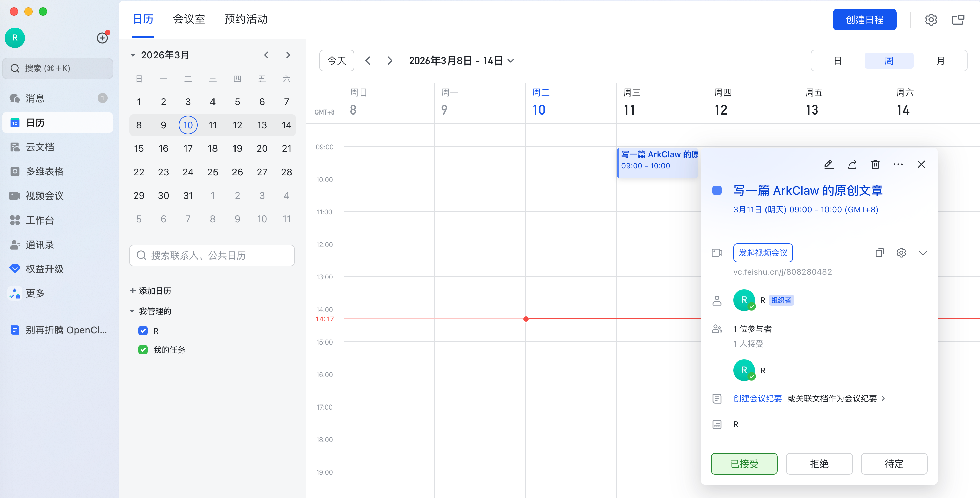The width and height of the screenshot is (980, 498).
Task: Open 视频会议 in the left sidebar
Action: pyautogui.click(x=44, y=195)
